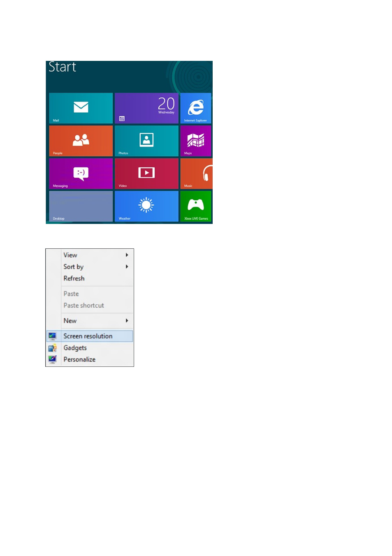Expand the New submenu arrow
The height and width of the screenshot is (556, 392).
[x=127, y=321]
